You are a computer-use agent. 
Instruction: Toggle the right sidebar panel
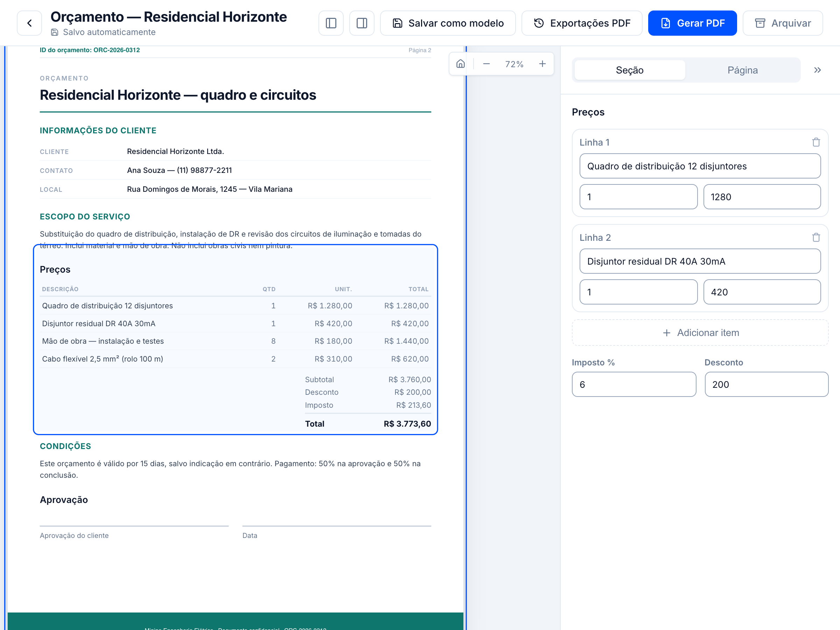[x=362, y=23]
